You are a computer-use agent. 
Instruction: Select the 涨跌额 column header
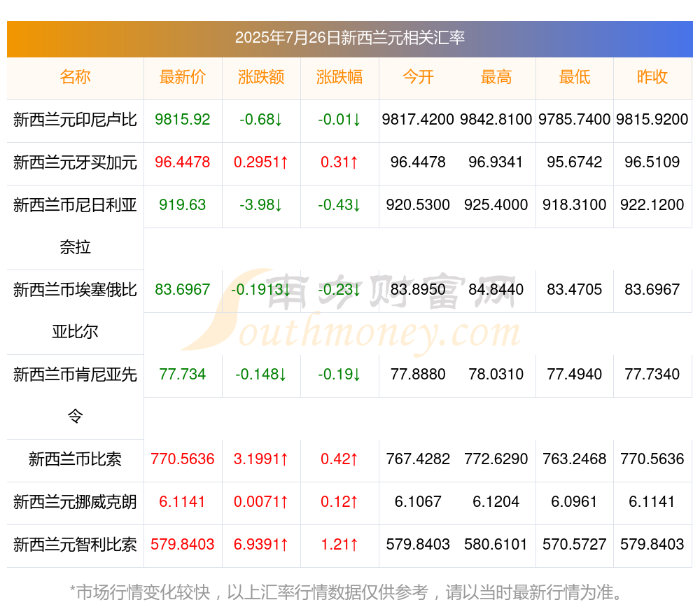[261, 77]
